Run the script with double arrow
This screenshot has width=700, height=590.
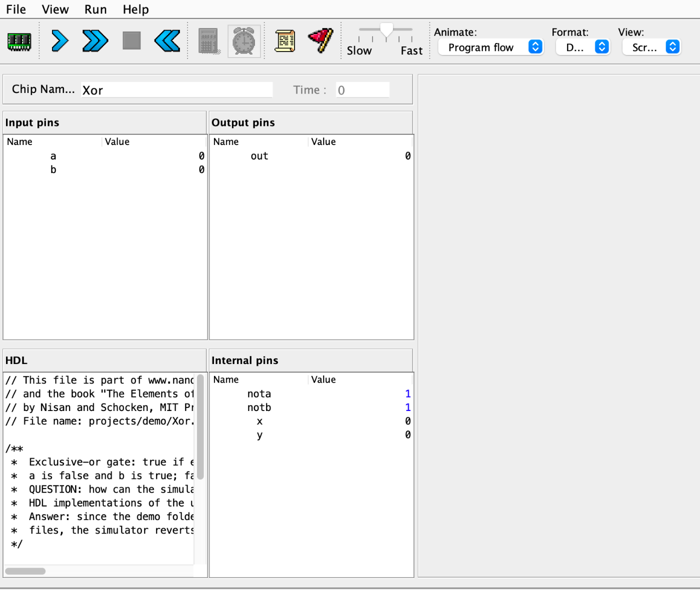click(95, 41)
